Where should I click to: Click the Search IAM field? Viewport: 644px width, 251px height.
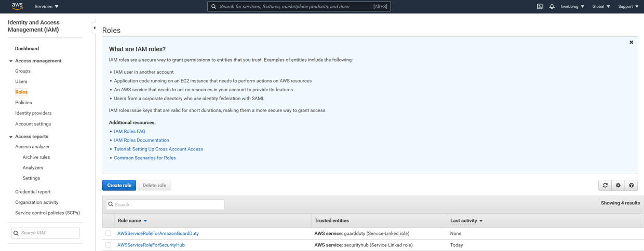46,233
